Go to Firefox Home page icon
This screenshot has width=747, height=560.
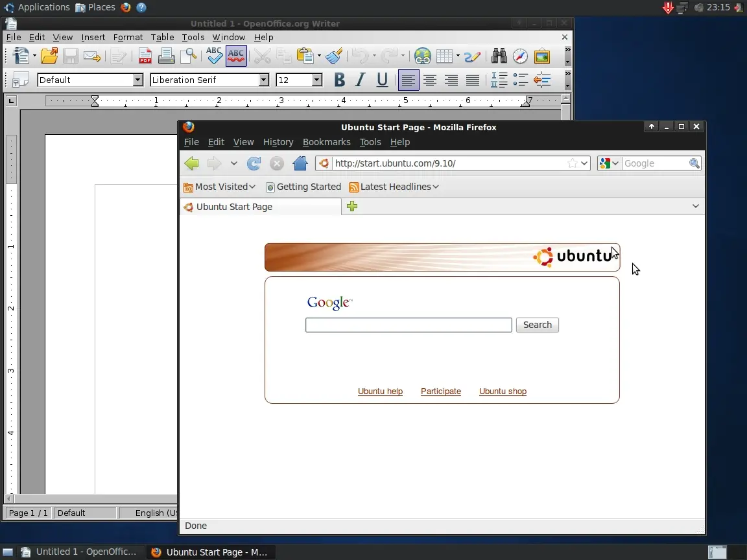[x=300, y=163]
